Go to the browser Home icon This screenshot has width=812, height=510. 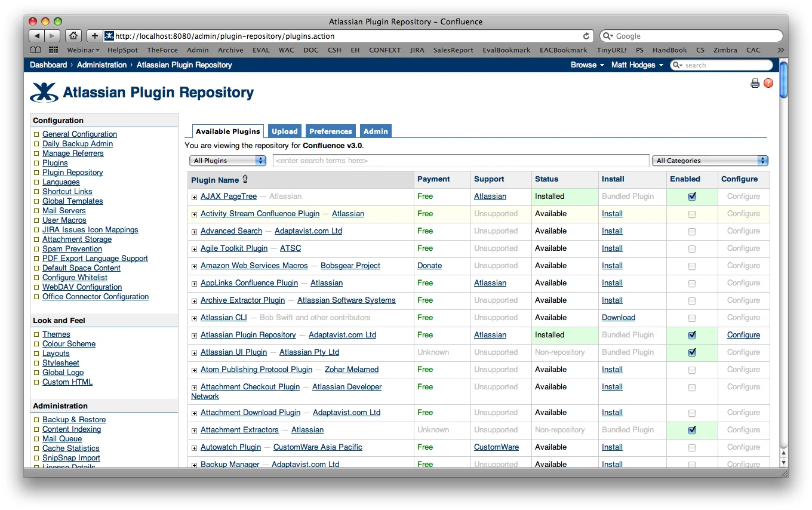pyautogui.click(x=73, y=36)
